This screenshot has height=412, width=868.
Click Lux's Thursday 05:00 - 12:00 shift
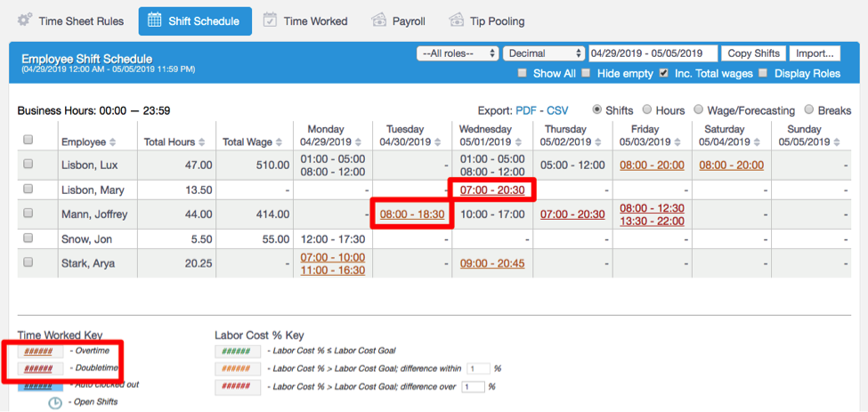click(x=572, y=165)
